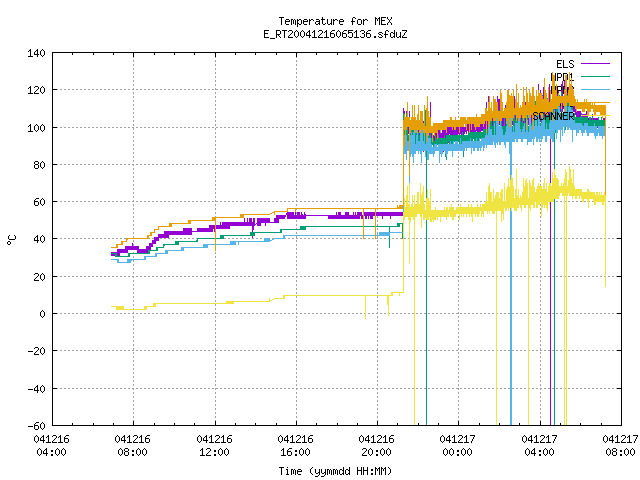640x480 pixels.
Task: Click the 041217 08:00 x-axis tick label
Action: [620, 446]
